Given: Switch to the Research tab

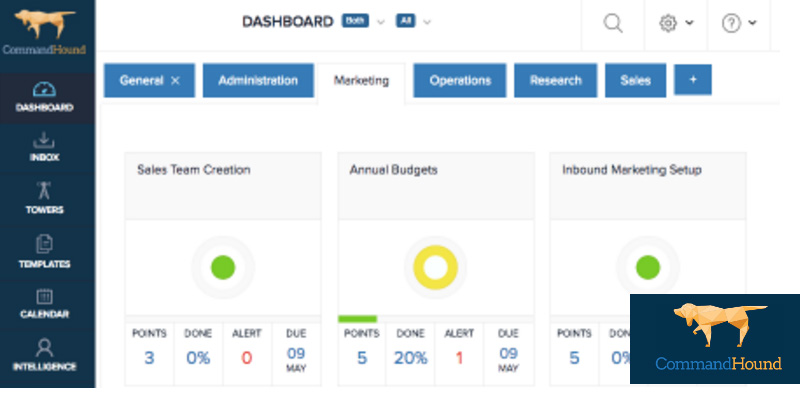Looking at the screenshot, I should (x=555, y=81).
